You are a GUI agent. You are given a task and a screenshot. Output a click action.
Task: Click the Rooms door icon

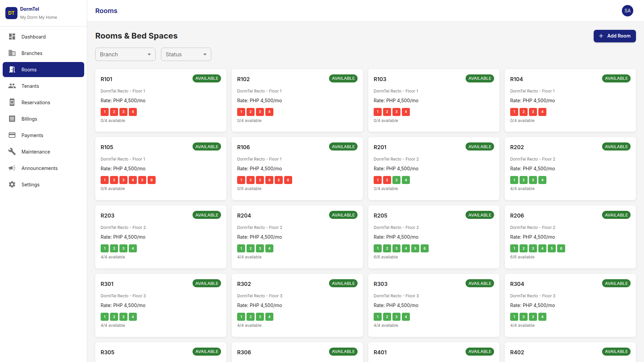[12, 69]
